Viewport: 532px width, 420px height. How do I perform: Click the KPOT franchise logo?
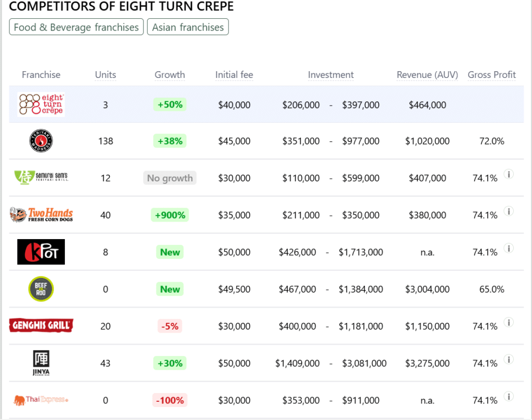coord(41,252)
